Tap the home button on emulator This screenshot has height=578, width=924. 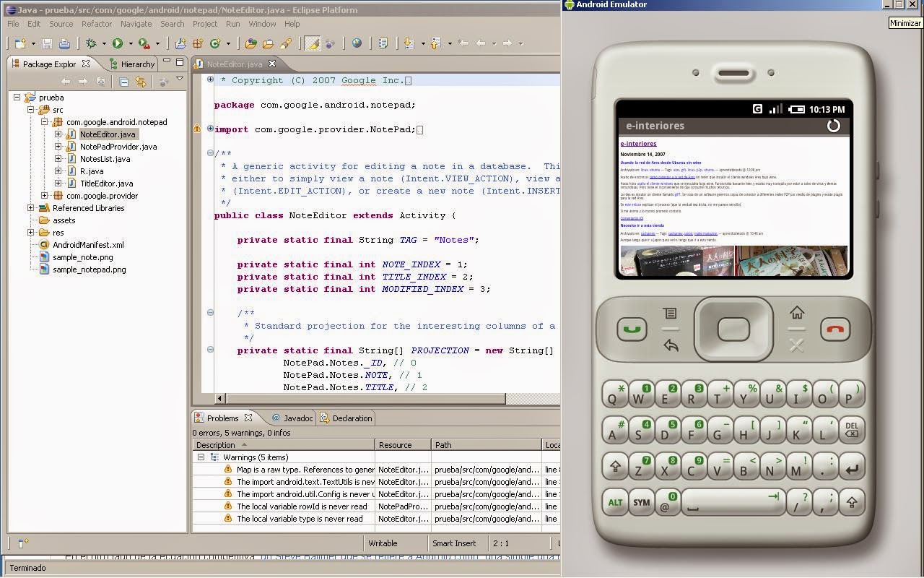tap(797, 312)
